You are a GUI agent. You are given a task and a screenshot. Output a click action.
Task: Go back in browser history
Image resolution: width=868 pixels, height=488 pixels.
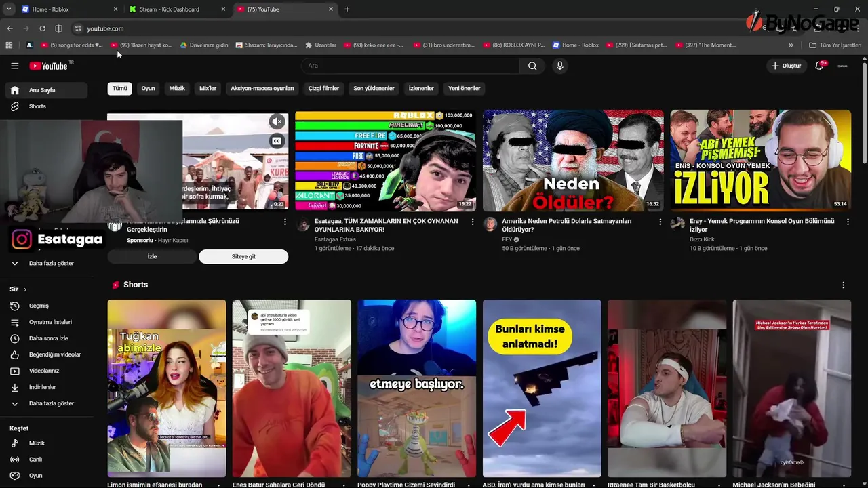[9, 28]
